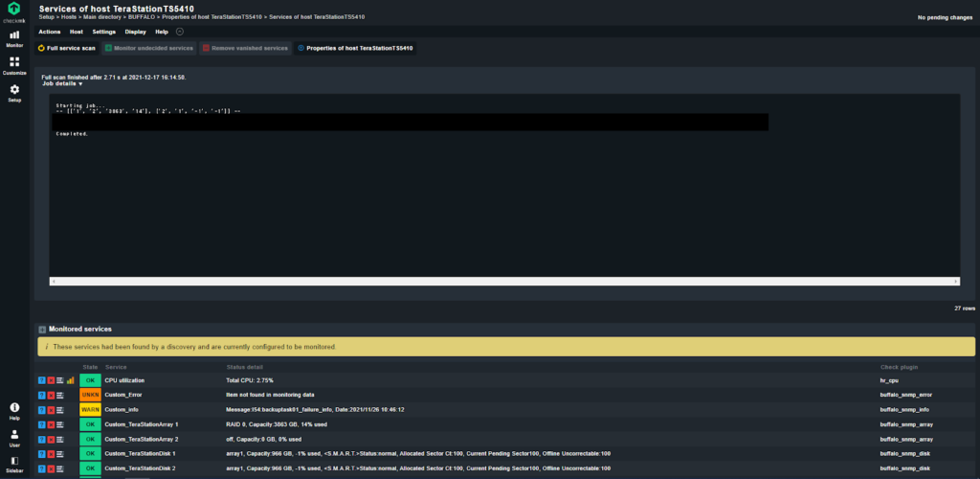
Task: Disable the Custom_TeraStationDisk 1 service
Action: click(x=52, y=453)
